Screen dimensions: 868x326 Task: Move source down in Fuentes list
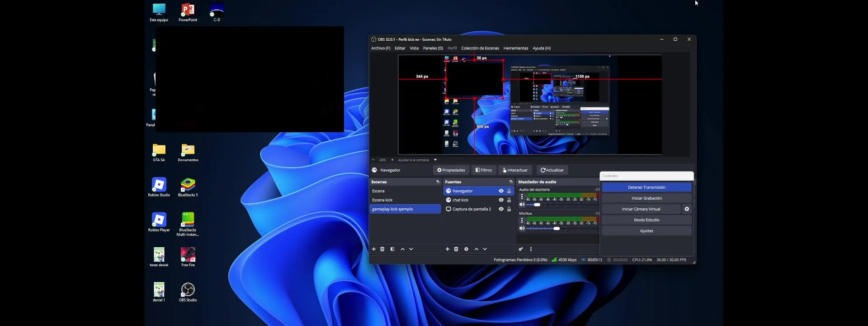pyautogui.click(x=485, y=249)
